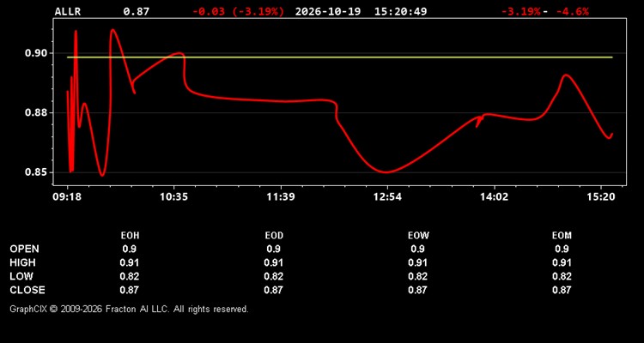Click the EOD column header
The image size is (644, 343).
pyautogui.click(x=274, y=236)
